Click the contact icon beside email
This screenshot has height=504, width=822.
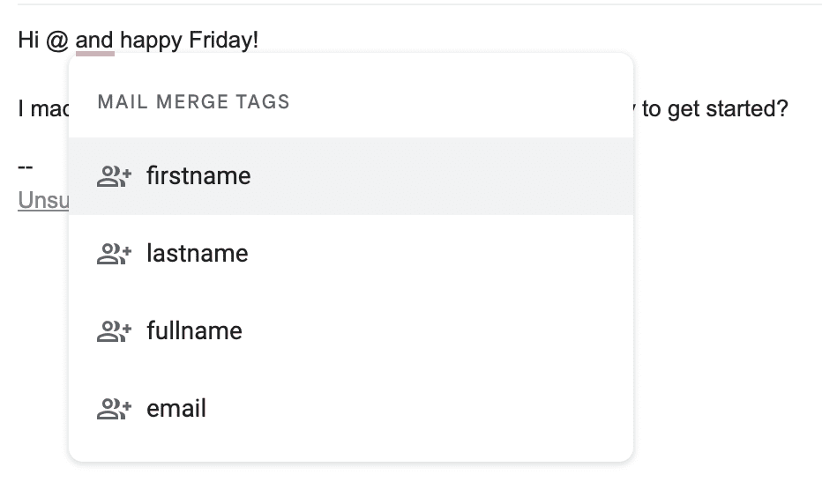pyautogui.click(x=114, y=409)
